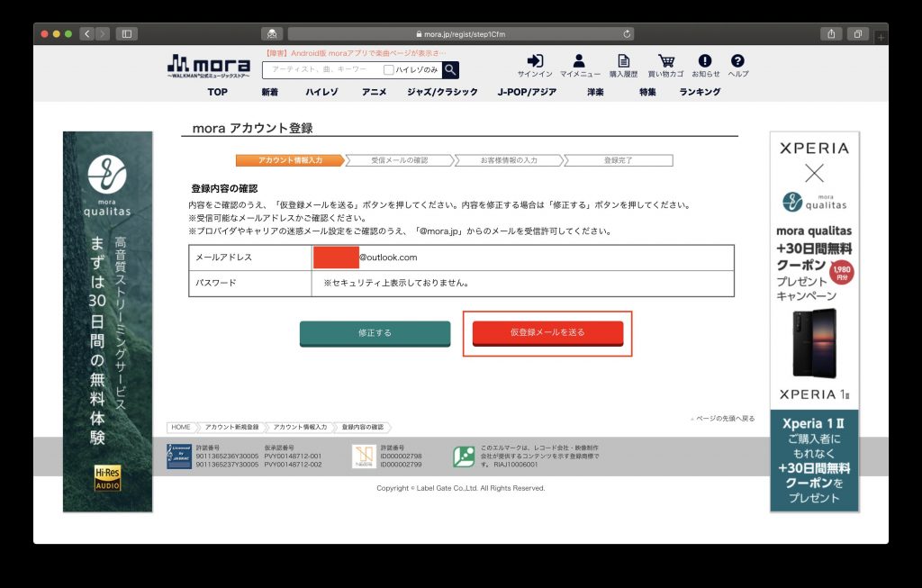This screenshot has width=922, height=588.
Task: Add a new Safari tab
Action: tap(881, 37)
